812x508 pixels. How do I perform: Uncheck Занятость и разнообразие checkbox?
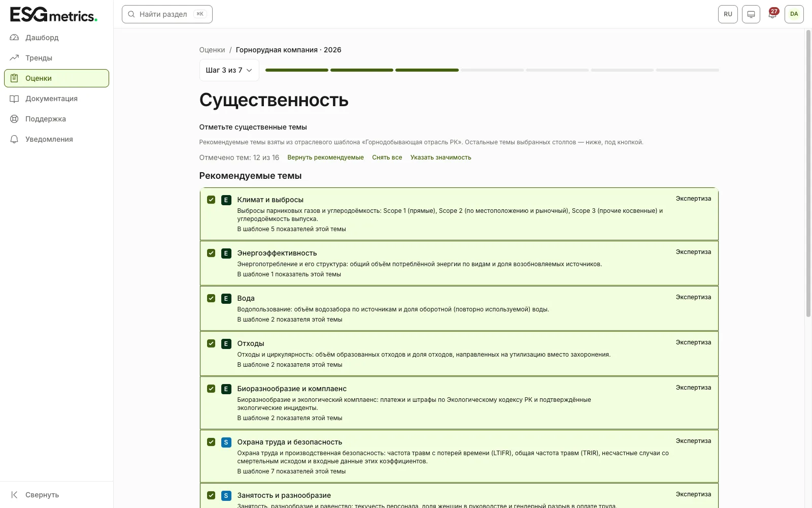point(211,495)
